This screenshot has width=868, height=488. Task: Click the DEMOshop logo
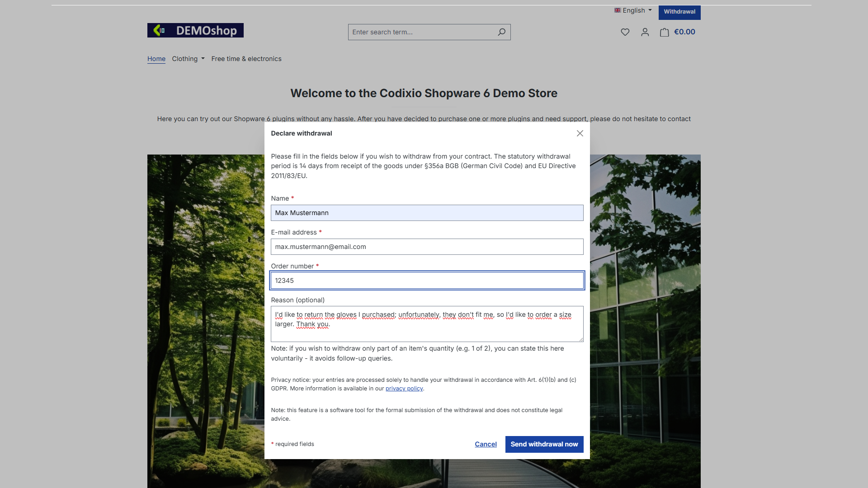(x=195, y=30)
